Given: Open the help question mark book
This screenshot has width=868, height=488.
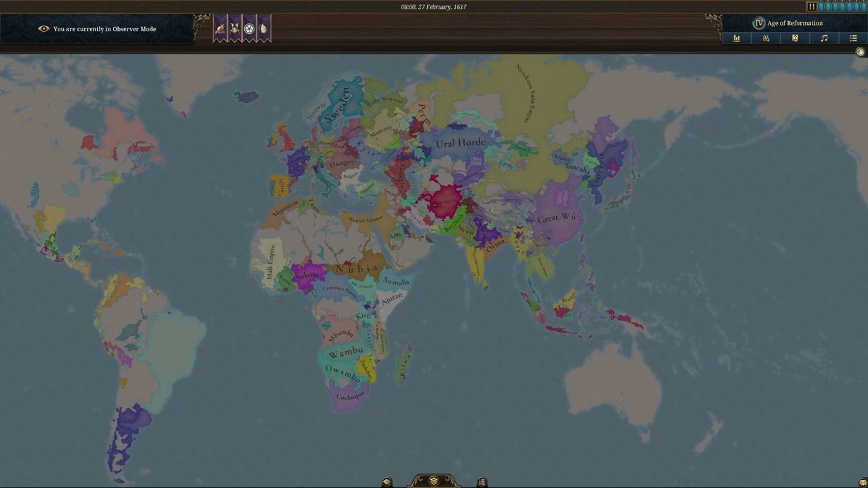Looking at the screenshot, I should pyautogui.click(x=795, y=38).
